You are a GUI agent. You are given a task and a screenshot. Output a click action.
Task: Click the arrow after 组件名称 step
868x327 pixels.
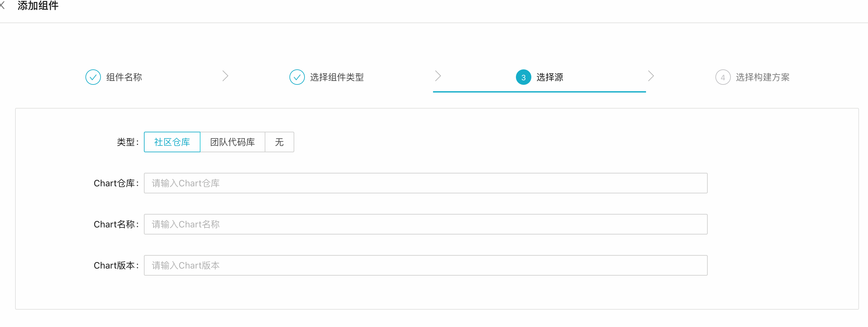click(x=226, y=76)
